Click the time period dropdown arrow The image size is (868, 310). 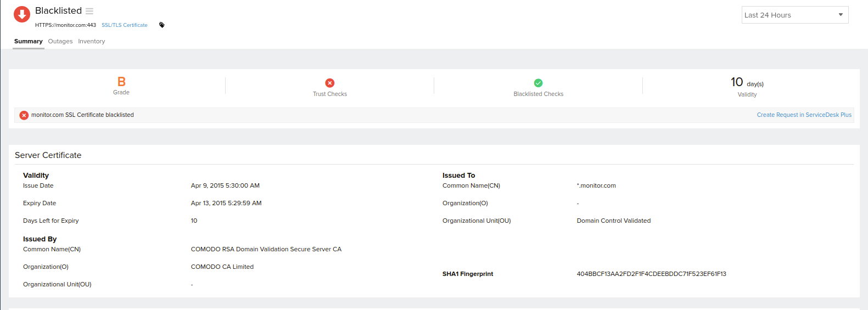pyautogui.click(x=840, y=15)
